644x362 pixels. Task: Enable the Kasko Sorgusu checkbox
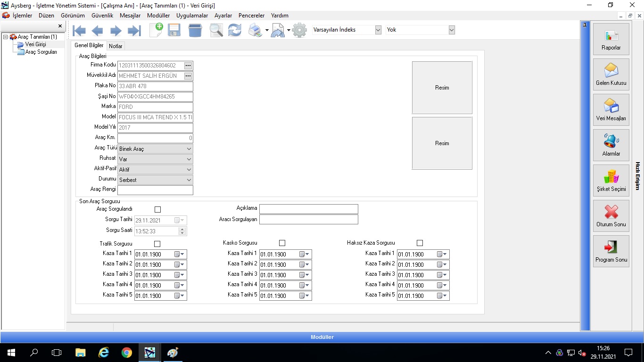(x=282, y=243)
